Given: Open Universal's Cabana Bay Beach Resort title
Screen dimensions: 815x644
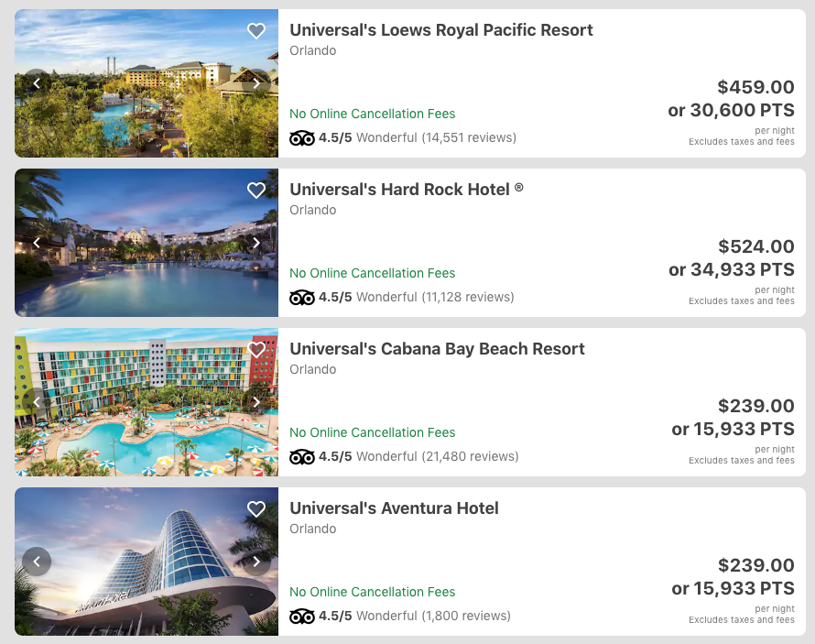Looking at the screenshot, I should [x=437, y=349].
